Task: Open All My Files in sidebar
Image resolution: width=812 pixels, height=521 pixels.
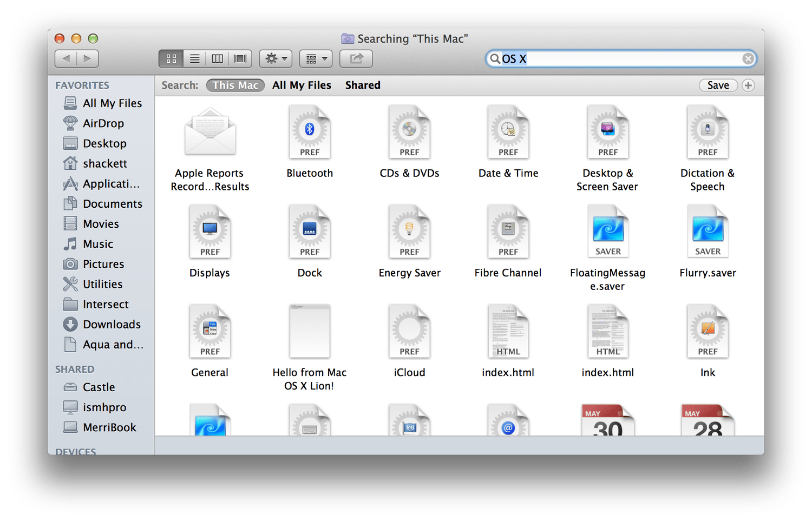Action: tap(102, 103)
